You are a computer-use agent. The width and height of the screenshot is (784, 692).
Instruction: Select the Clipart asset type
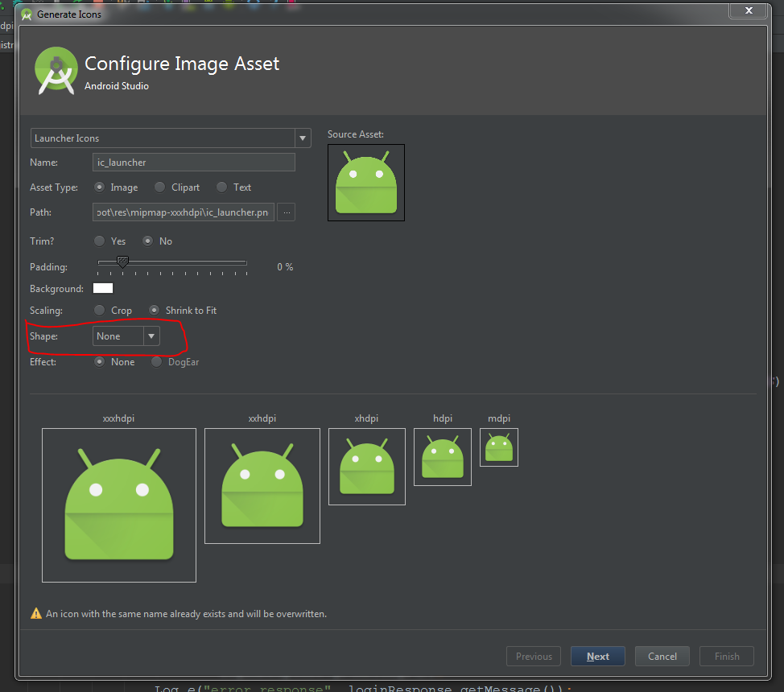[x=159, y=187]
